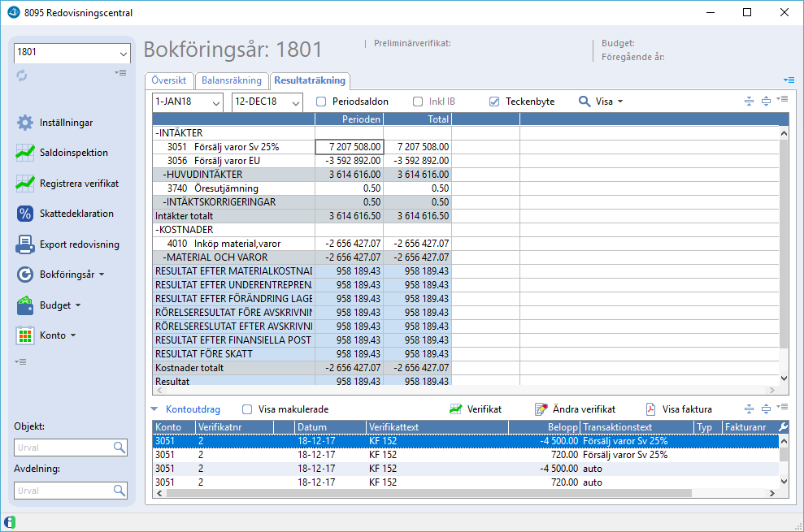Open the 1801 year dropdown
This screenshot has width=804, height=532.
click(x=124, y=54)
